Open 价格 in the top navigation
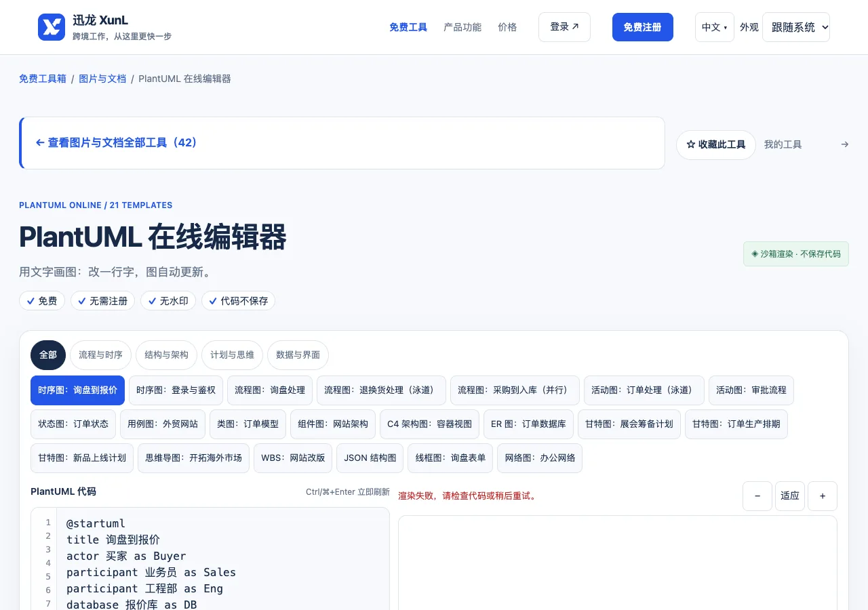868x610 pixels. tap(507, 27)
